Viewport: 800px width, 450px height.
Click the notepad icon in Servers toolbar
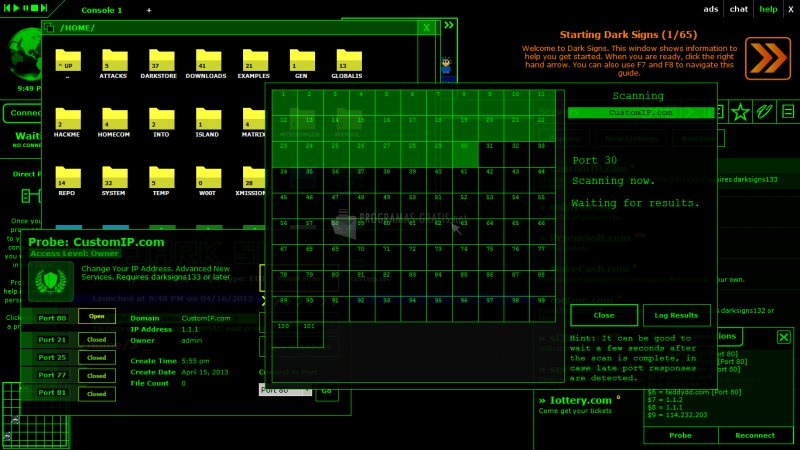pyautogui.click(x=788, y=112)
